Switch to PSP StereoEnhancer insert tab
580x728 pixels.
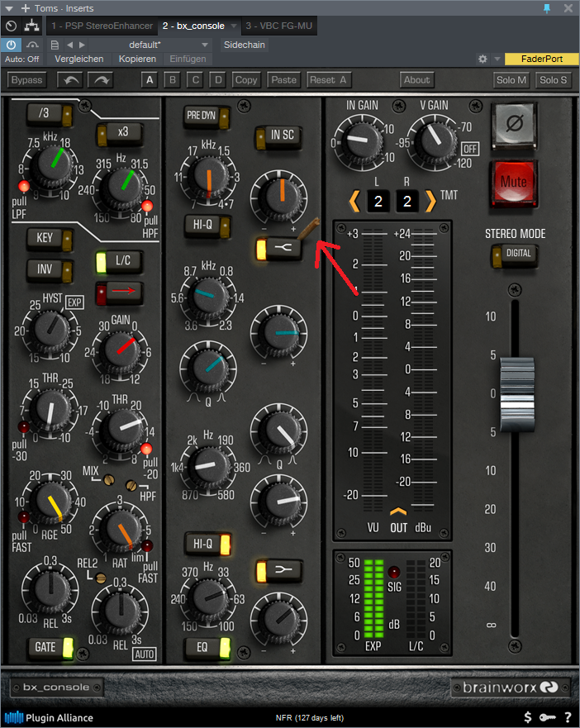pyautogui.click(x=102, y=26)
